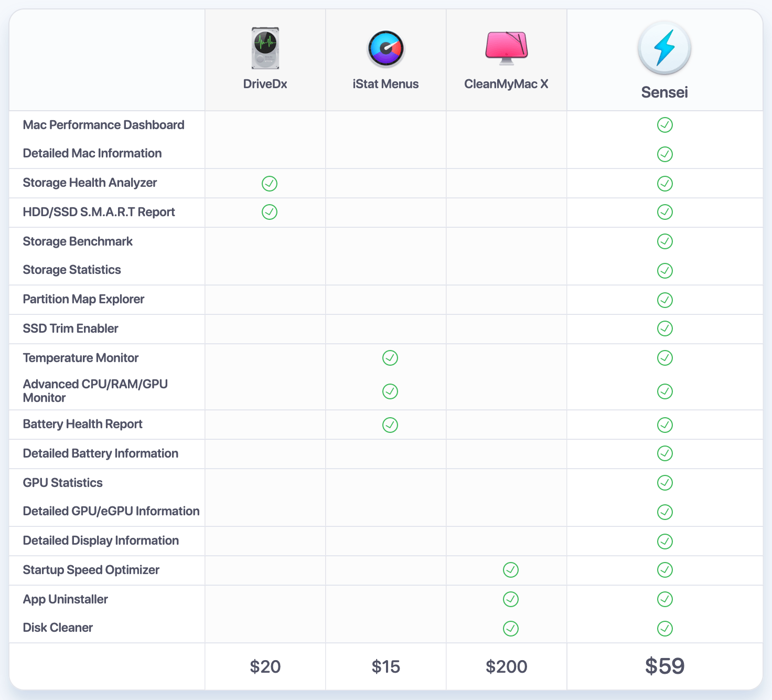Click the Detailed Battery Information label
Image resolution: width=772 pixels, height=700 pixels.
click(x=101, y=453)
